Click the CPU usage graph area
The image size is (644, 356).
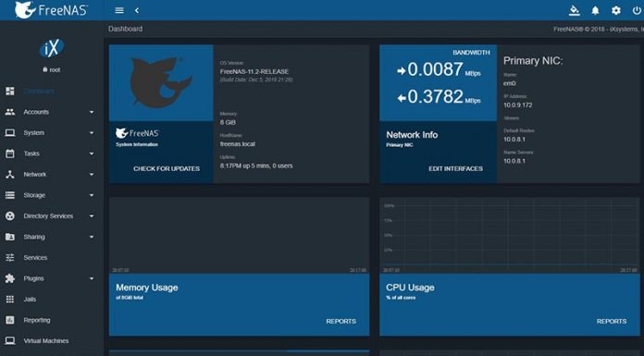[510, 235]
